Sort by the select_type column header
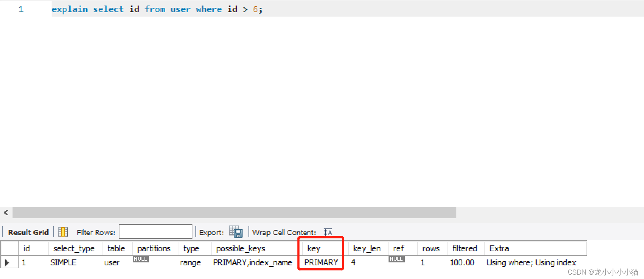The width and height of the screenshot is (644, 279). pyautogui.click(x=75, y=248)
